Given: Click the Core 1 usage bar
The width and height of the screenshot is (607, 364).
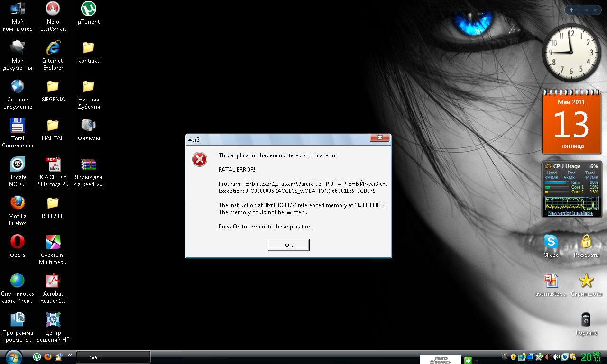Looking at the screenshot, I should (x=557, y=187).
